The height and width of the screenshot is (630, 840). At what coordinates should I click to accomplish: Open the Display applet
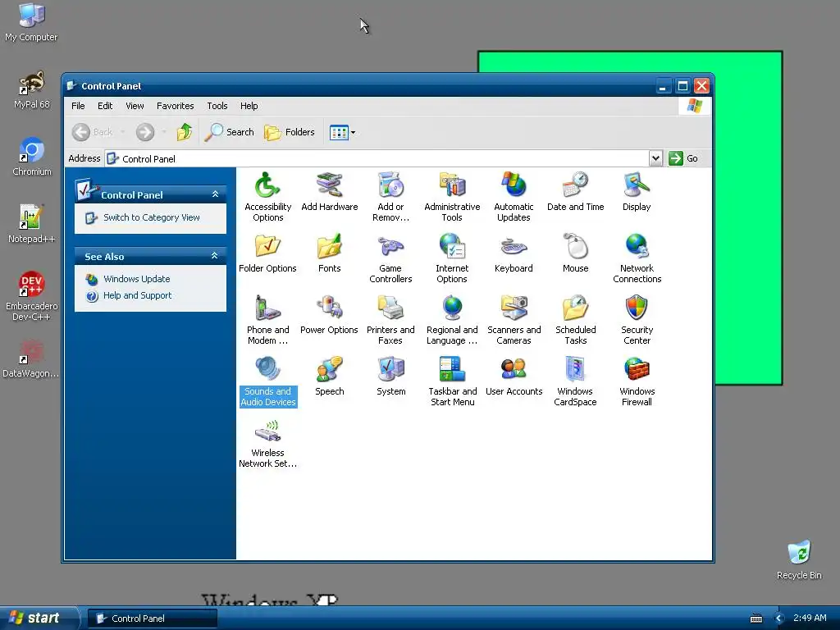(x=637, y=192)
